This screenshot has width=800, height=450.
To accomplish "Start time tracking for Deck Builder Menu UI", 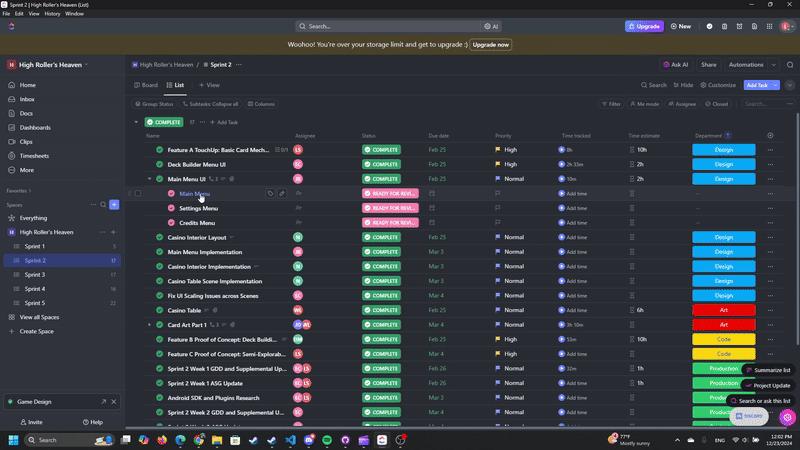I will coord(562,164).
